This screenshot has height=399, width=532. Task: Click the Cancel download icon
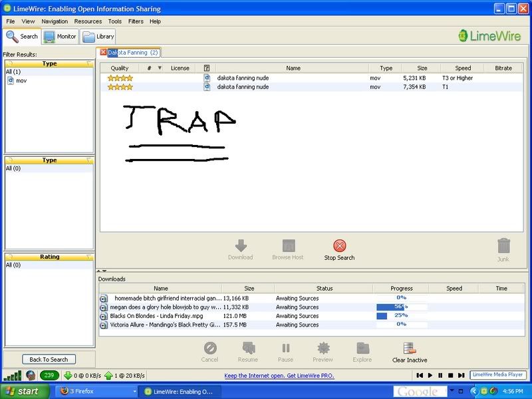point(210,348)
